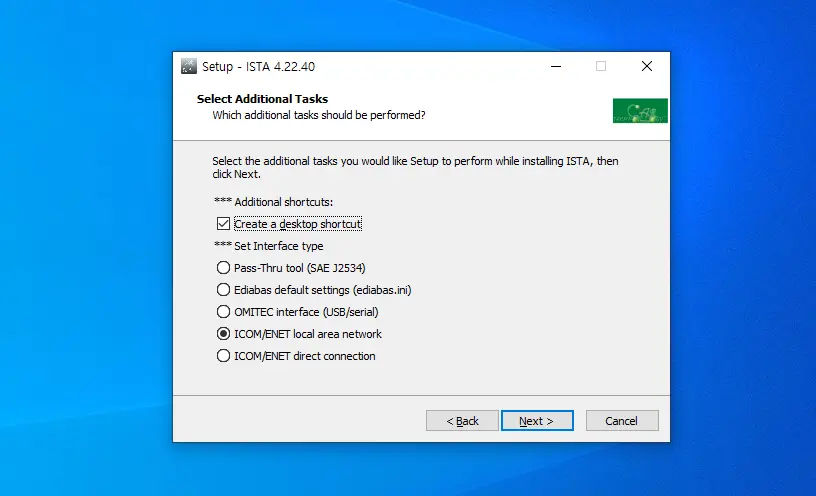Click '*** Set Interface type' label
Image resolution: width=816 pixels, height=496 pixels.
pyautogui.click(x=269, y=246)
